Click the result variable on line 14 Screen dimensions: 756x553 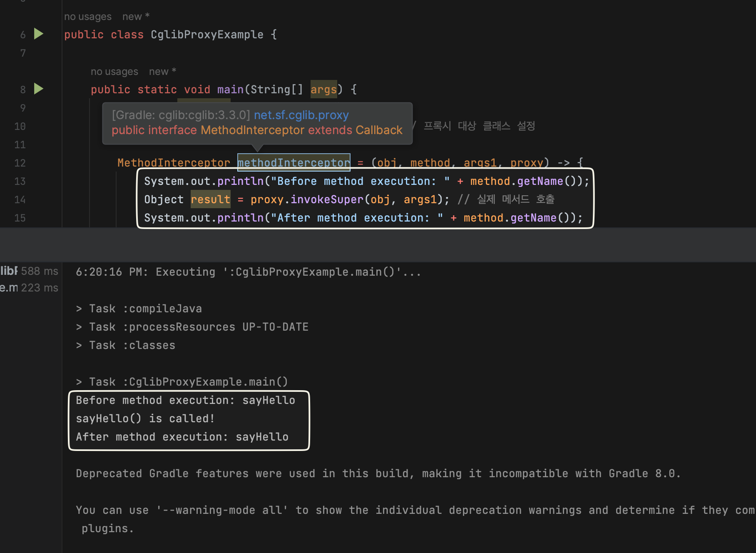click(210, 199)
